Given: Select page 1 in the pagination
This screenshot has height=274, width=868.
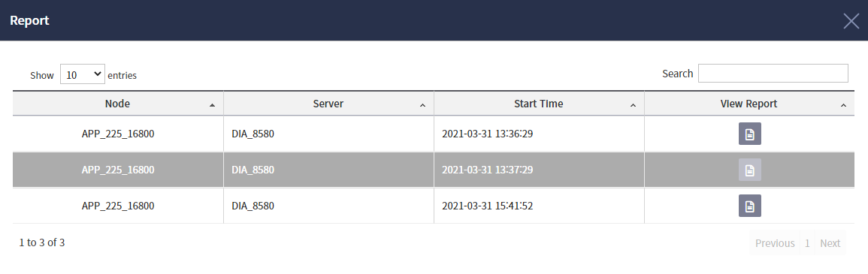Looking at the screenshot, I should [x=807, y=243].
